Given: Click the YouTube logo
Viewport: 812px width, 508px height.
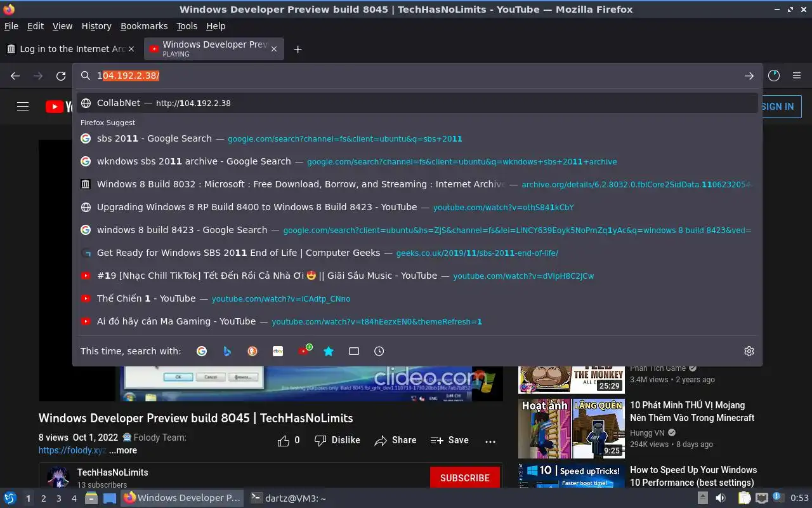Looking at the screenshot, I should coord(59,107).
